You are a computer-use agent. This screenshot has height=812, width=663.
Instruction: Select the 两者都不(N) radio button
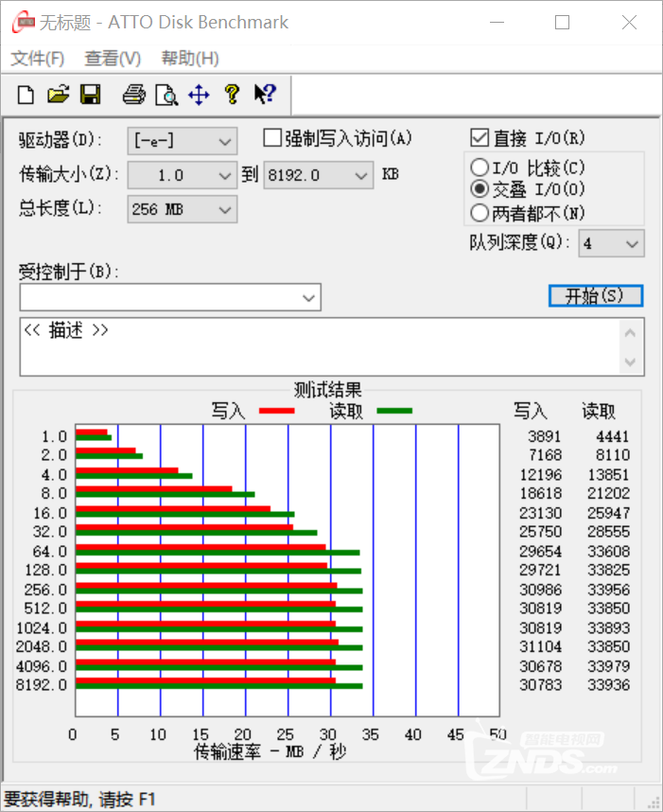480,212
